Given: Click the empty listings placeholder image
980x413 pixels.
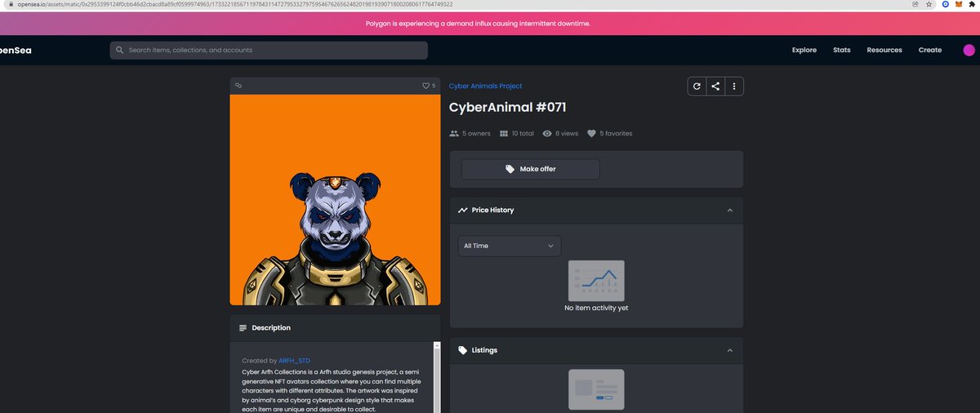Looking at the screenshot, I should click(596, 389).
